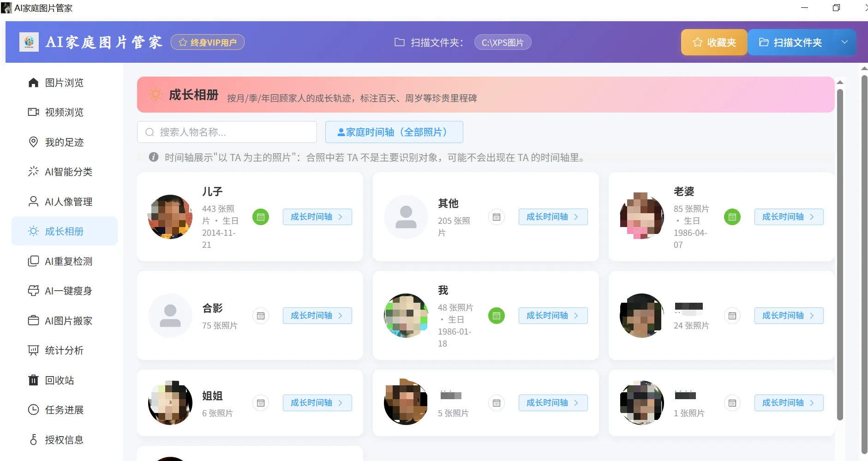Go to 我的足迹 page

click(x=64, y=142)
